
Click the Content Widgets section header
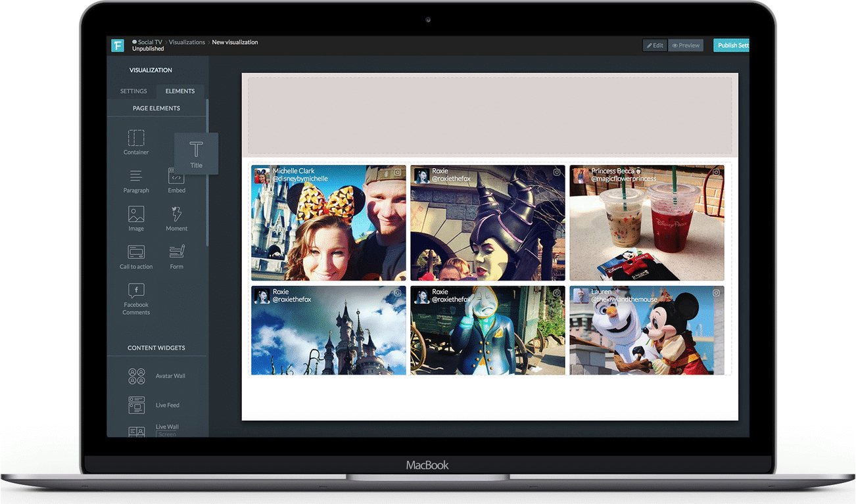[156, 348]
